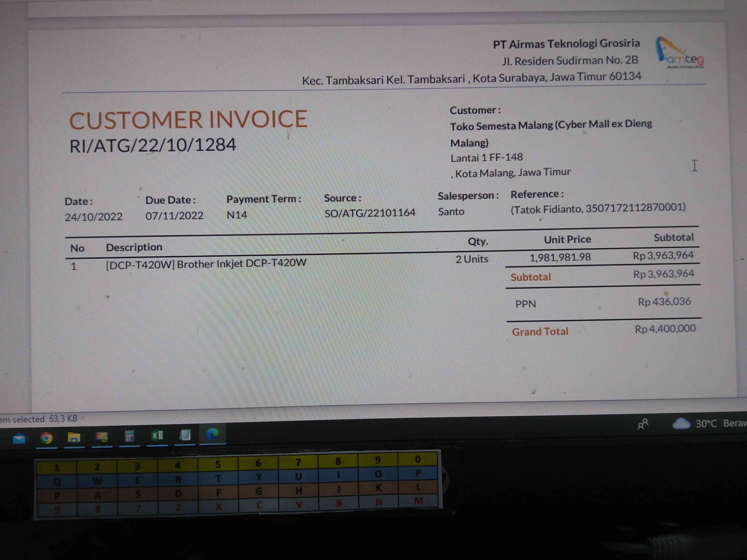
Task: Click the CUSTOMER INVOICE heading
Action: (188, 120)
